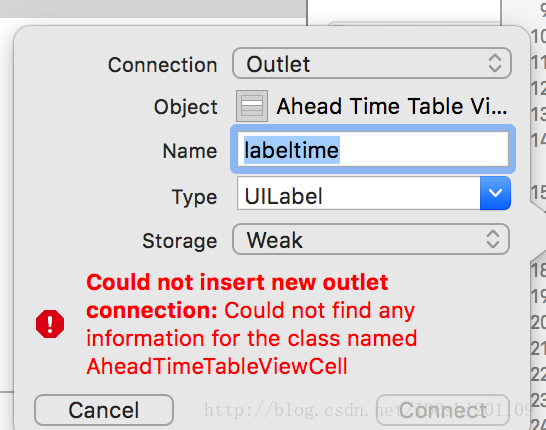Click AheadTimeTableViewCell in the error message
Screen dimensions: 546x430
217,366
